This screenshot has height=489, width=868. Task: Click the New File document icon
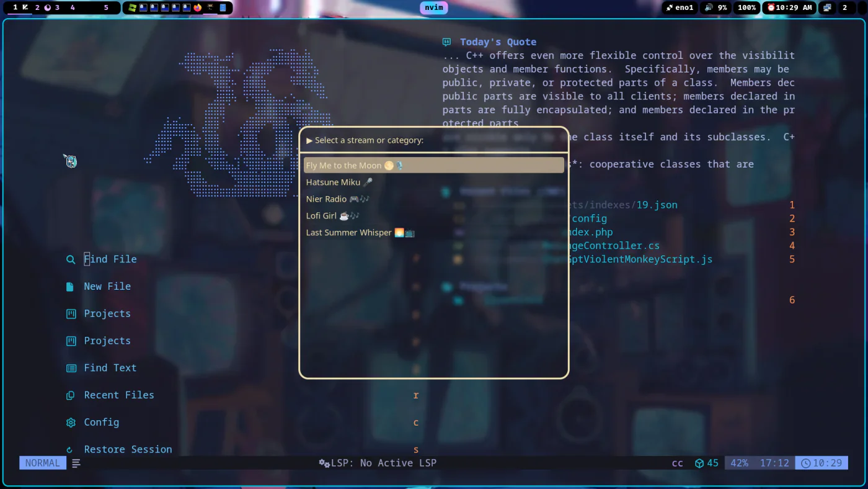point(71,287)
